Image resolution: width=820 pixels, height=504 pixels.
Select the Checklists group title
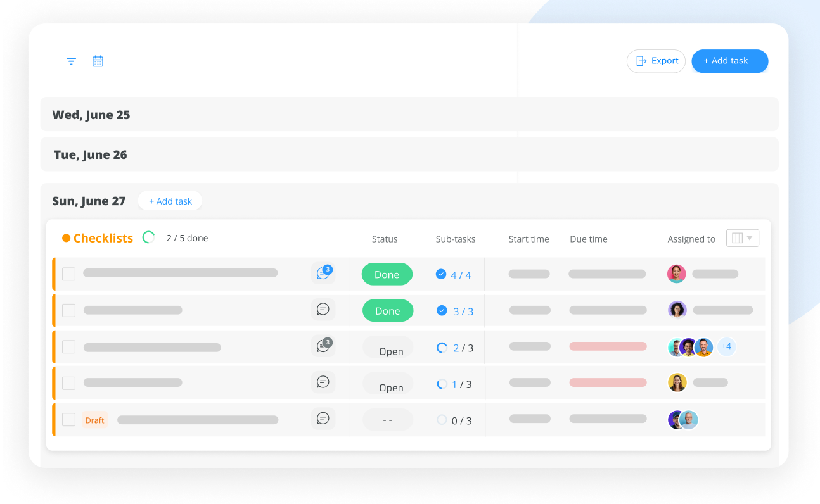103,238
